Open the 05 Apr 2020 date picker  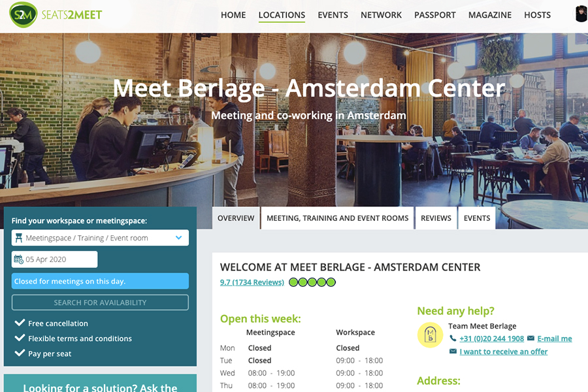tap(55, 259)
